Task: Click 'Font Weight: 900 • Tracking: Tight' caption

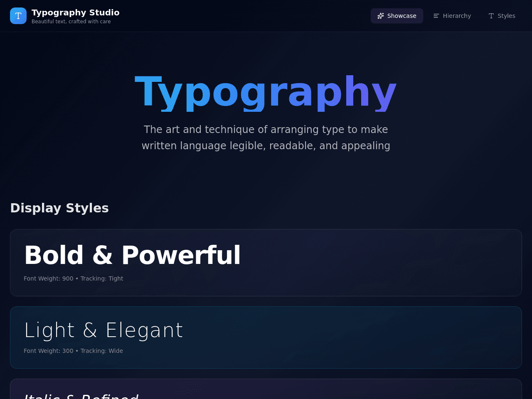Action: click(74, 278)
